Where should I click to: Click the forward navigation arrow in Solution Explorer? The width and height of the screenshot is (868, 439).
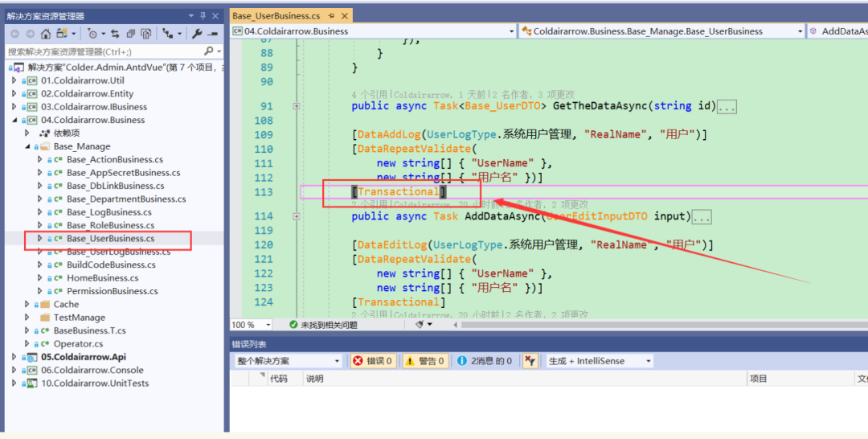click(x=30, y=34)
